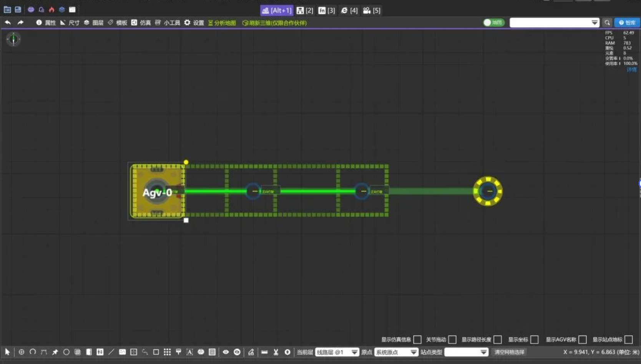Image resolution: width=641 pixels, height=364 pixels.
Task: Check the 显示路径长度 option
Action: pyautogui.click(x=498, y=339)
